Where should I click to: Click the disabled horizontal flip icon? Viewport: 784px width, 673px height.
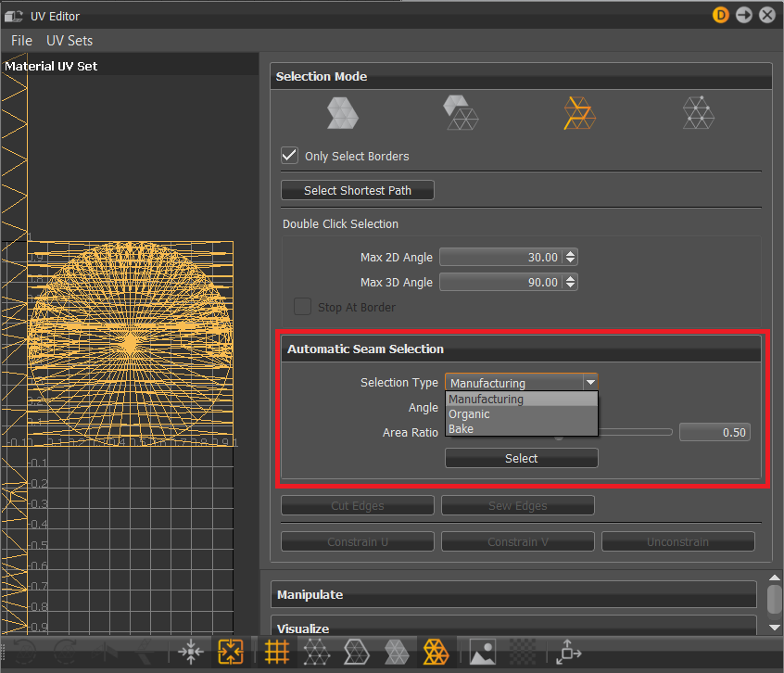coord(106,653)
